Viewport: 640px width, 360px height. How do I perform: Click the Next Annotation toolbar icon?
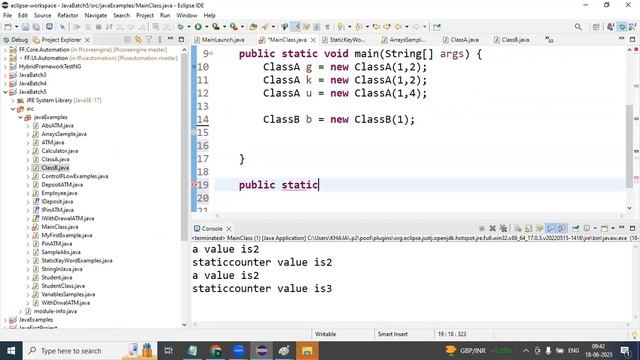click(x=340, y=27)
